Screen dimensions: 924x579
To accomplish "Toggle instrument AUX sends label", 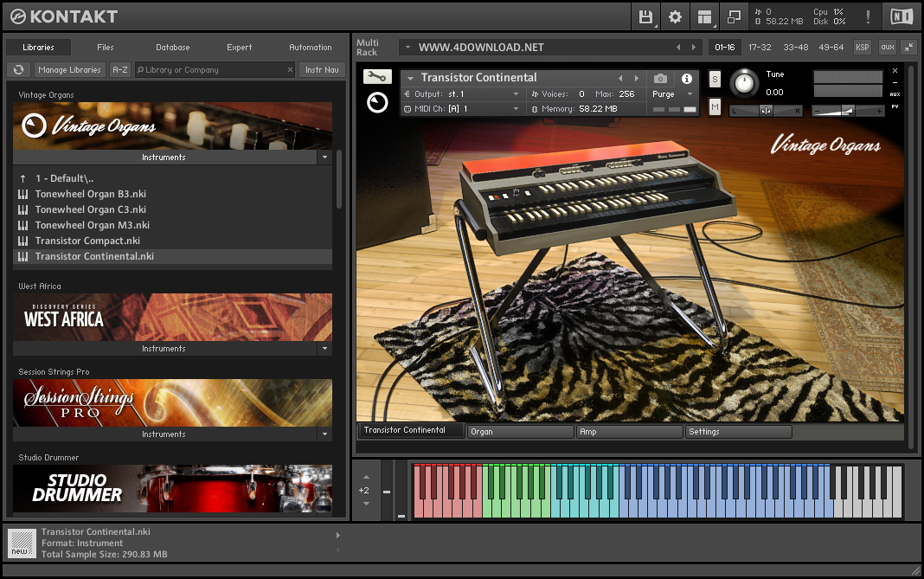I will pyautogui.click(x=895, y=94).
